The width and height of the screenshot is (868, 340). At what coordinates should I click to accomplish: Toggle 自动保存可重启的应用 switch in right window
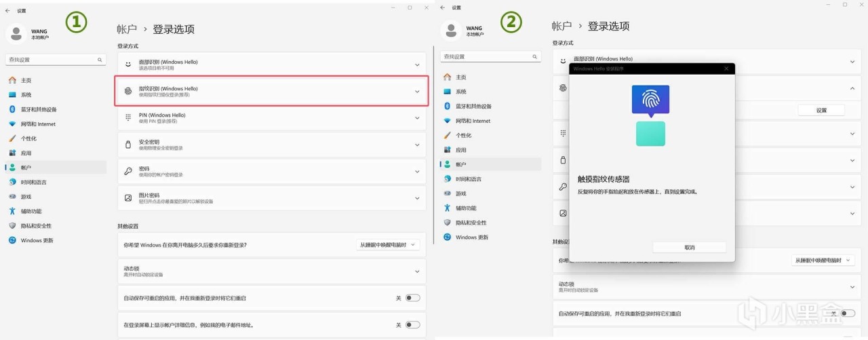848,314
